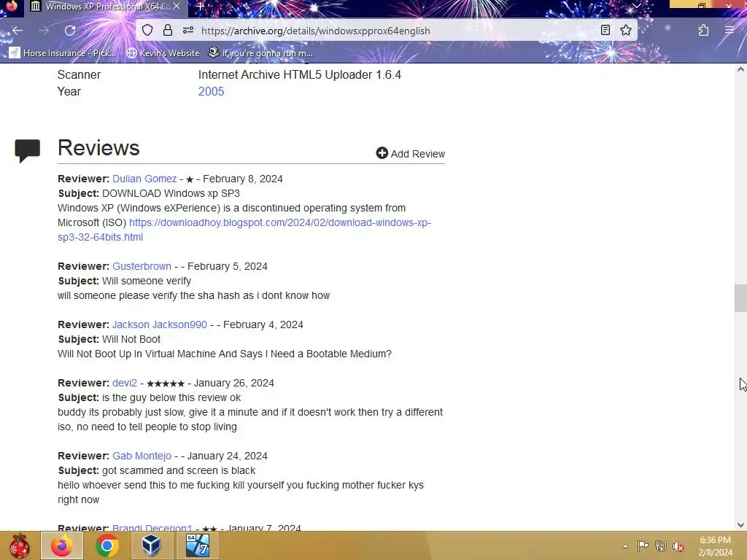
Task: Click subject text "Will someone verify"
Action: [x=146, y=281]
